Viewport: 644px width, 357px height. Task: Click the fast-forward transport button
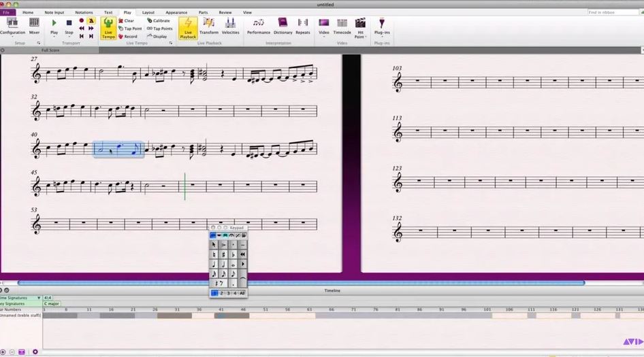coord(91,29)
